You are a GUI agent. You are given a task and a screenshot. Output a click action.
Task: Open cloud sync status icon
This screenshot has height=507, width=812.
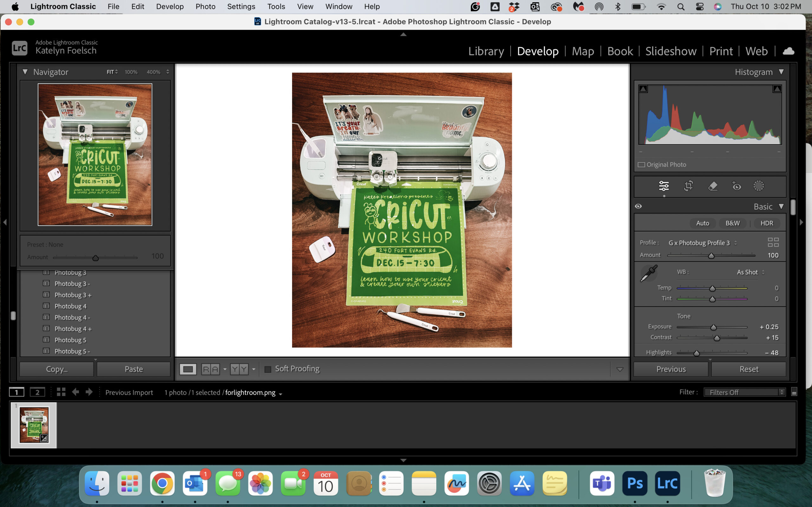point(788,51)
